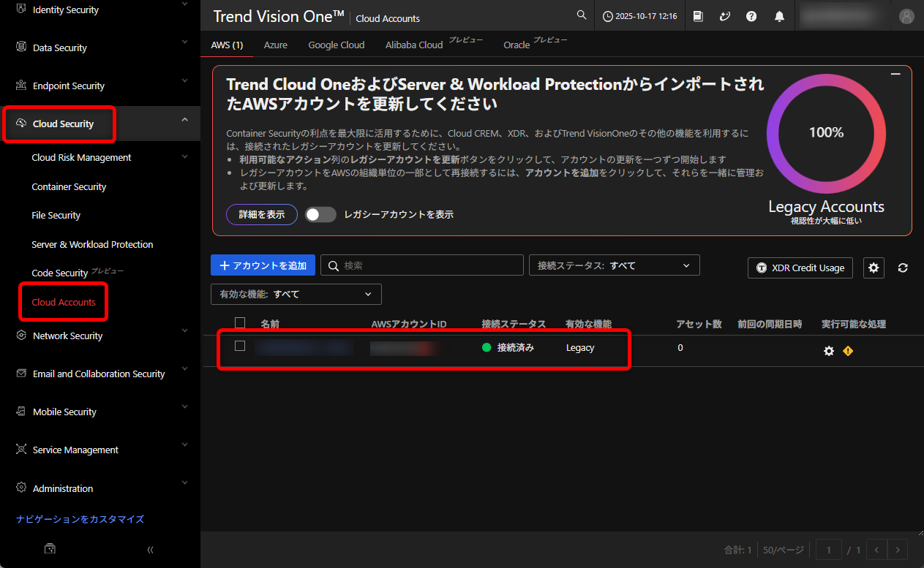Viewport: 924px width, 568px height.
Task: Click the clock icon beside 2025-10-17 12:16
Action: coord(607,16)
